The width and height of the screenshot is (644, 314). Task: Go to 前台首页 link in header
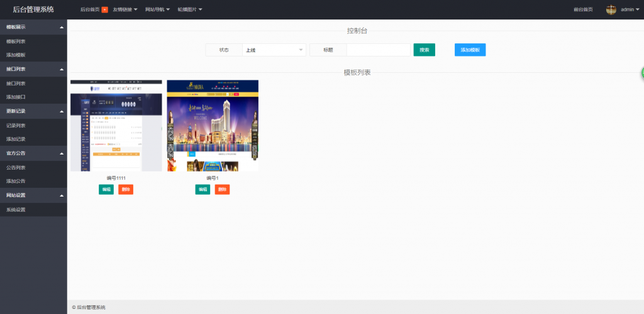pyautogui.click(x=583, y=9)
